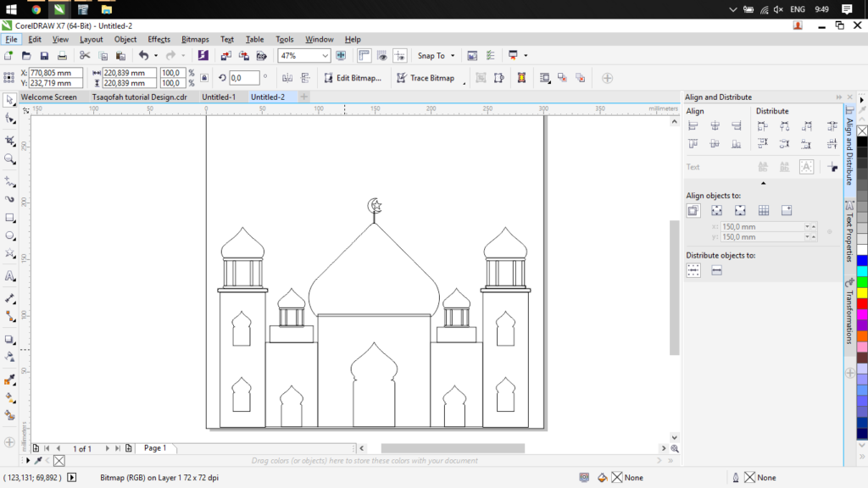Open the Bitmaps menu

195,39
